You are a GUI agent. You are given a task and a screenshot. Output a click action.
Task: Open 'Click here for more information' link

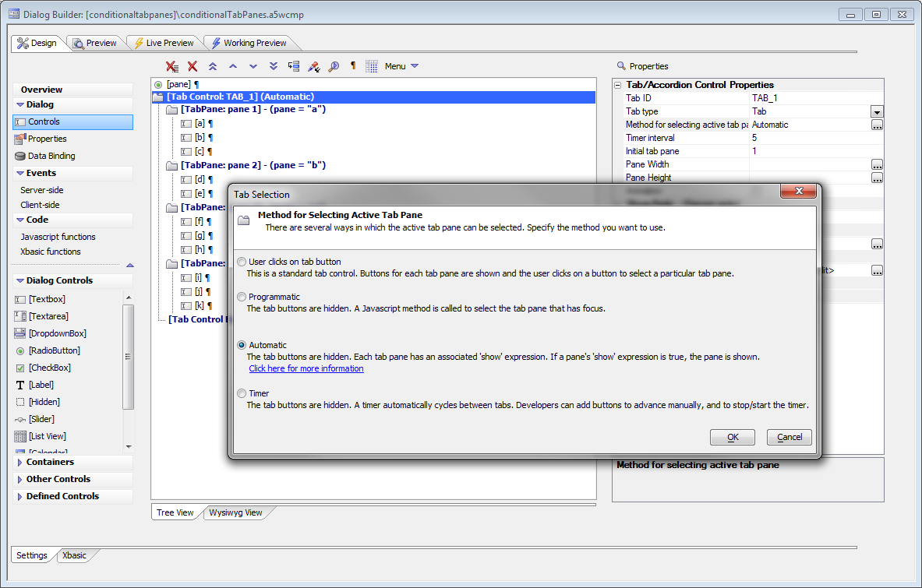tap(306, 368)
